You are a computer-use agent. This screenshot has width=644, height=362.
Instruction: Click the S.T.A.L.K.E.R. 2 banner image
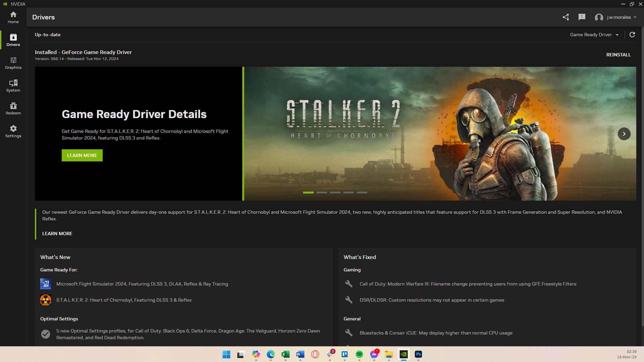point(440,134)
